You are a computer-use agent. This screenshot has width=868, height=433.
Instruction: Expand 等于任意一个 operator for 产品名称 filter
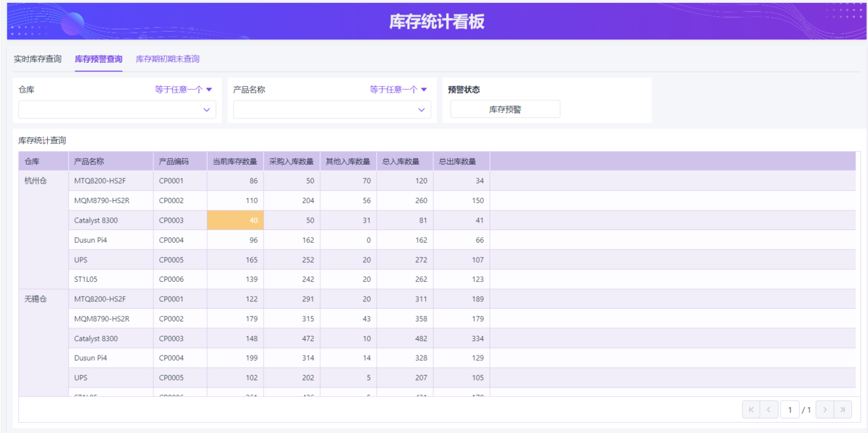(x=398, y=90)
